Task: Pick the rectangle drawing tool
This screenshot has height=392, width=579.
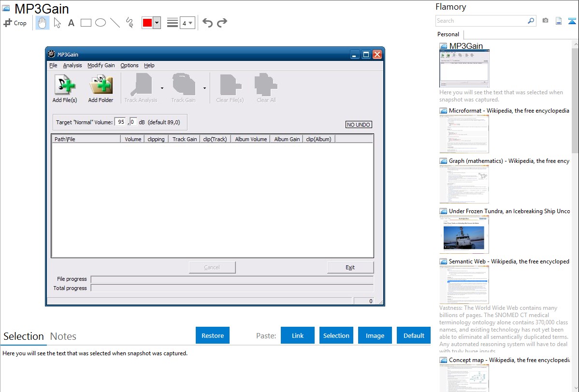Action: click(x=86, y=23)
